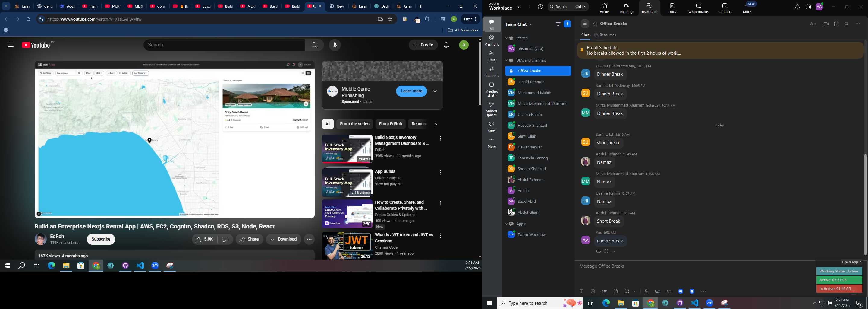Open the Whiteboards tab in Zoom
This screenshot has width=868, height=309.
699,8
